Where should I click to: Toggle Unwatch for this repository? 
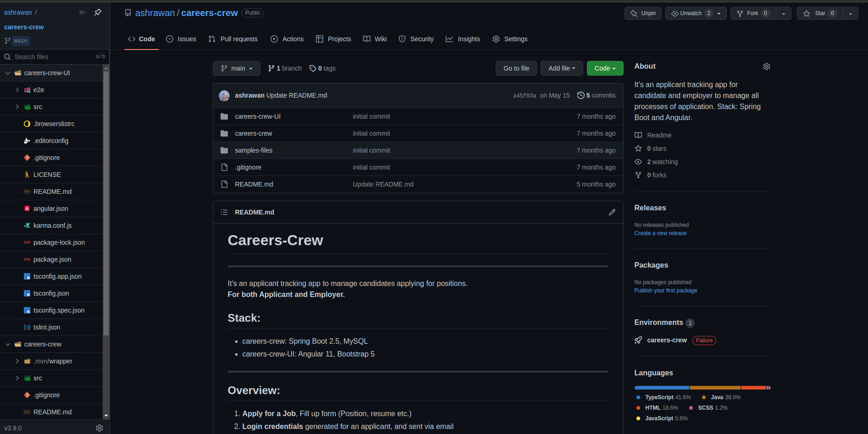[x=696, y=13]
